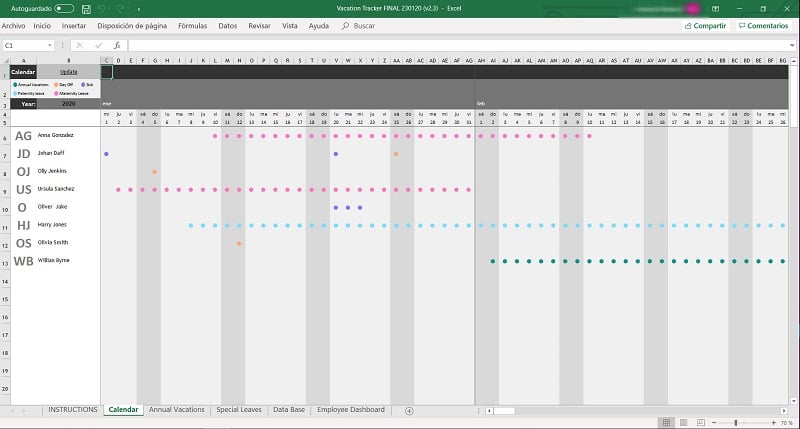Click the Name Box showing C1
This screenshot has height=429, width=800.
[x=24, y=45]
